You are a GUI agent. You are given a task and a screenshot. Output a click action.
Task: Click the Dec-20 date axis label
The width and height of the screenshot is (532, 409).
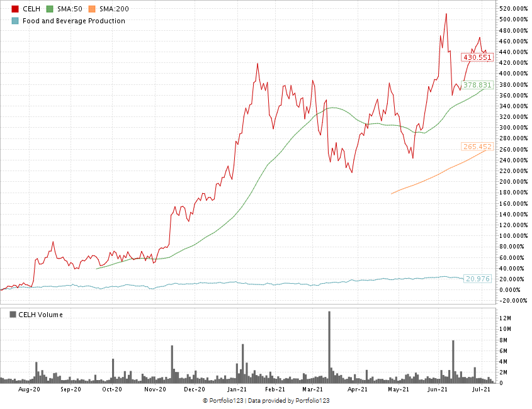coord(195,389)
